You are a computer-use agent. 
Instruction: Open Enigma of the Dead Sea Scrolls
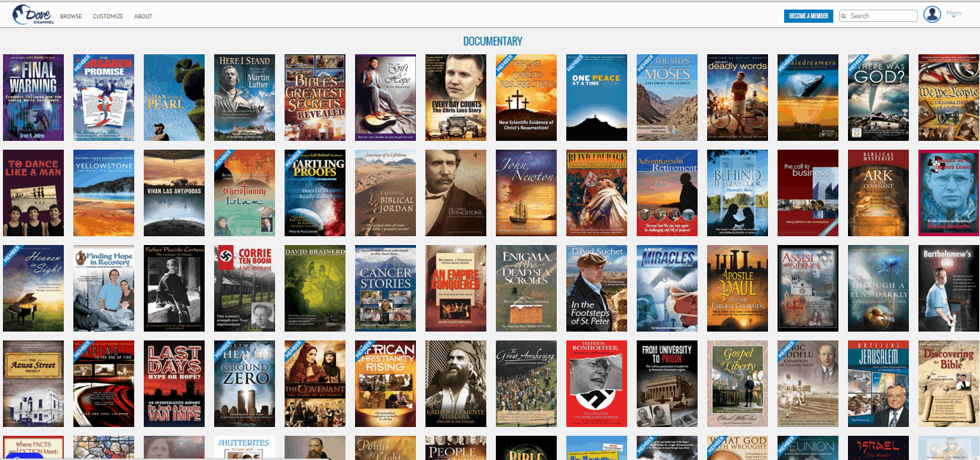(x=526, y=288)
